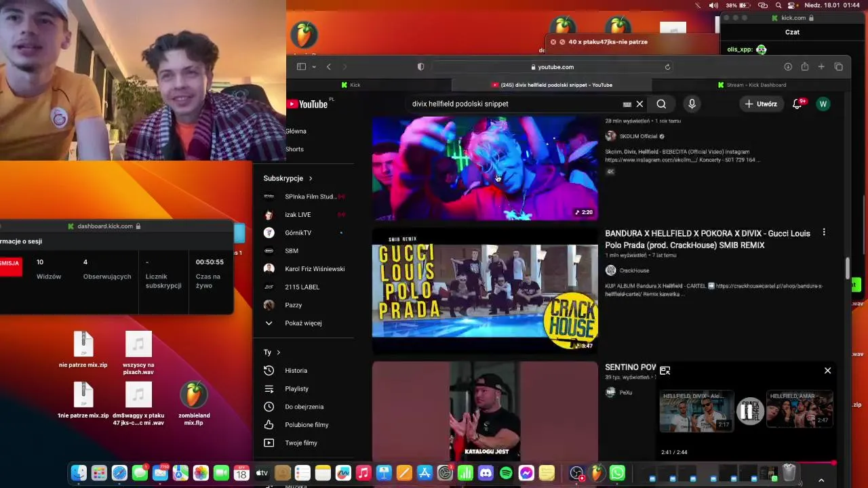Show Safari tab overview
The image size is (868, 488).
click(838, 66)
